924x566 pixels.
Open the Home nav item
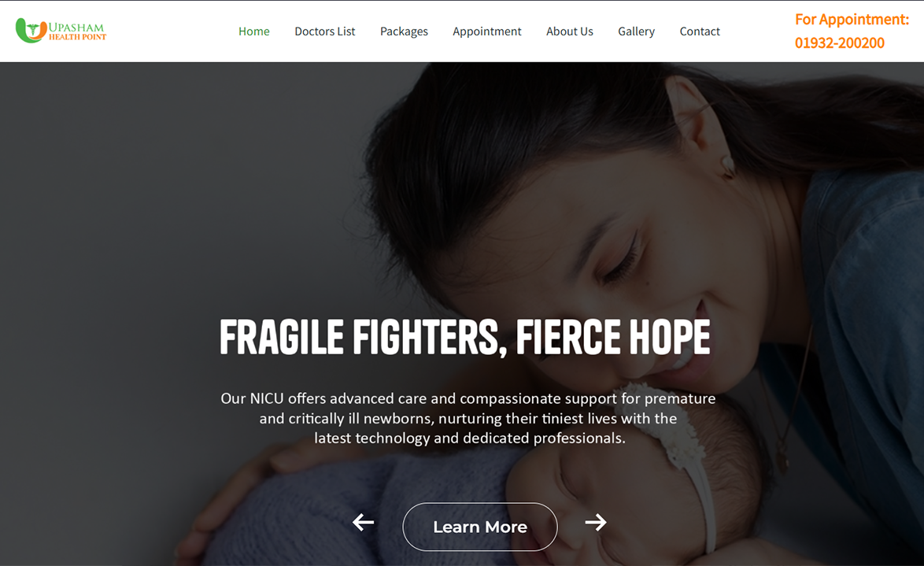(x=254, y=31)
